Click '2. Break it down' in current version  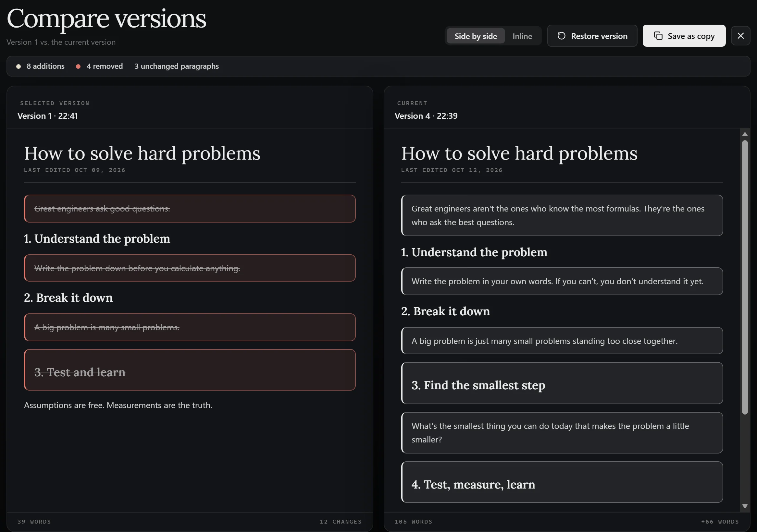445,311
